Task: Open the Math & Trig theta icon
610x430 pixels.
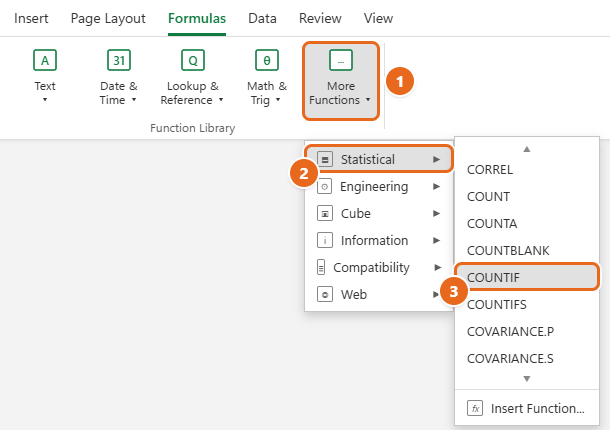Action: [x=266, y=60]
